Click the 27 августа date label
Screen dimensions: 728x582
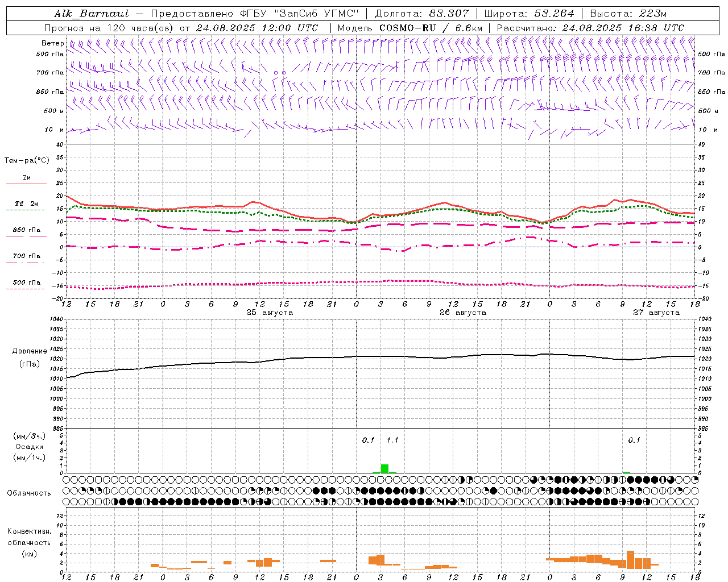(656, 313)
